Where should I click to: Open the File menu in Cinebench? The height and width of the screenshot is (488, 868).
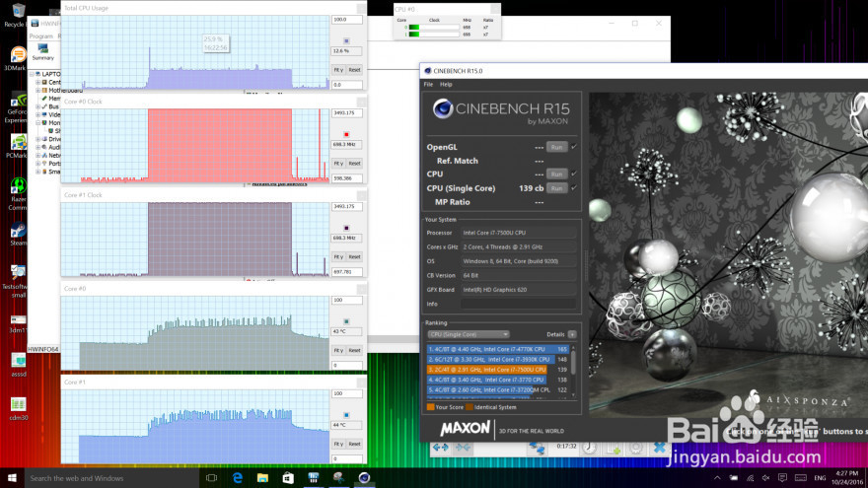(428, 84)
